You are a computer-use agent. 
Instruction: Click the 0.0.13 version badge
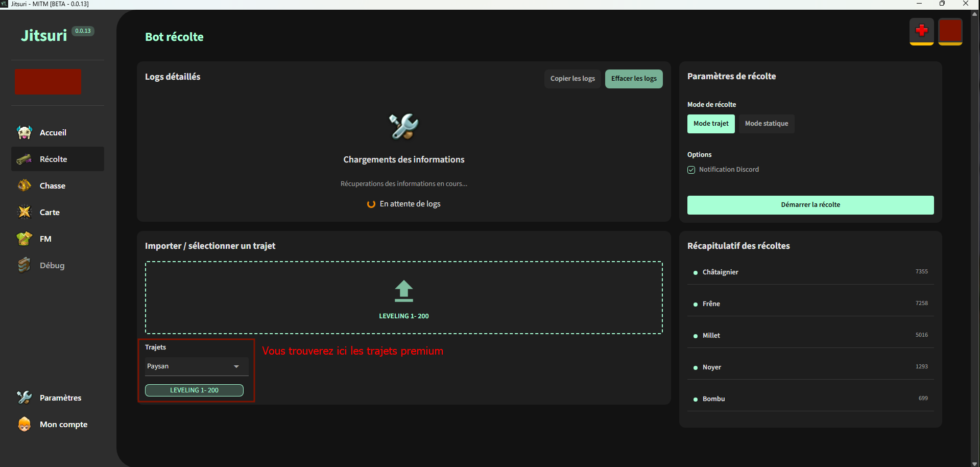click(83, 31)
